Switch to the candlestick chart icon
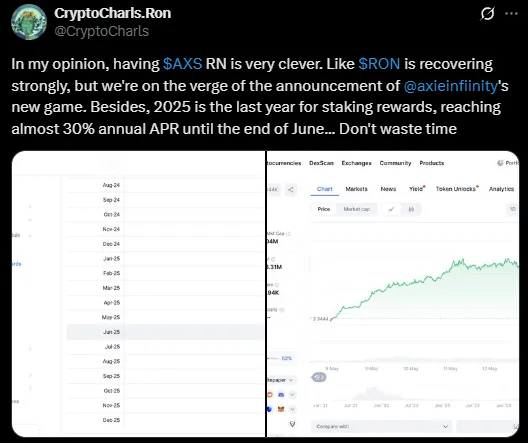 click(411, 209)
